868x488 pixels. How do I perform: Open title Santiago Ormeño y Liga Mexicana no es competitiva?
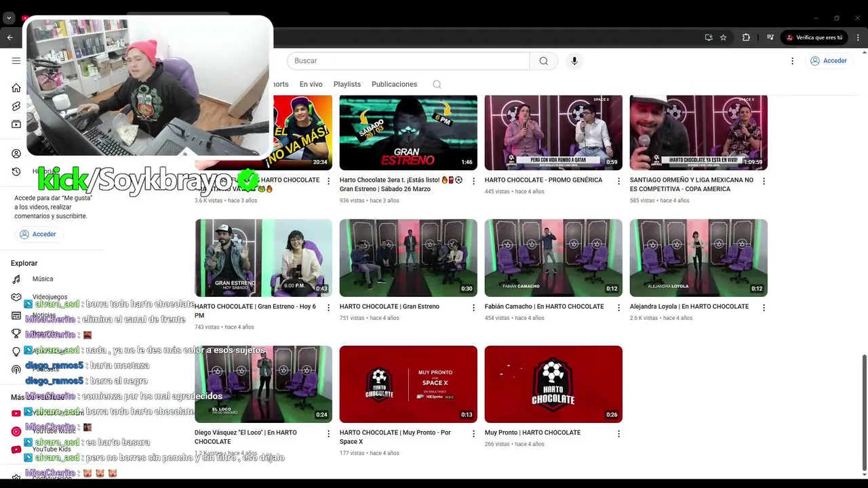point(692,184)
